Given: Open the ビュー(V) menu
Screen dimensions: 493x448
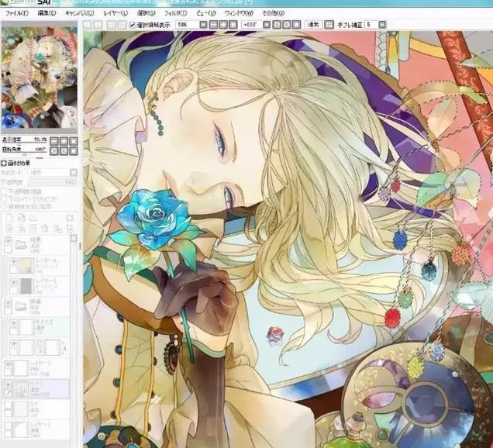Looking at the screenshot, I should (x=206, y=13).
